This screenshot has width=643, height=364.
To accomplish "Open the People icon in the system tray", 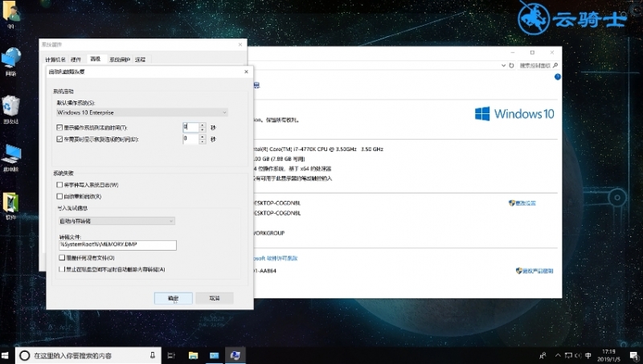I will coord(543,355).
